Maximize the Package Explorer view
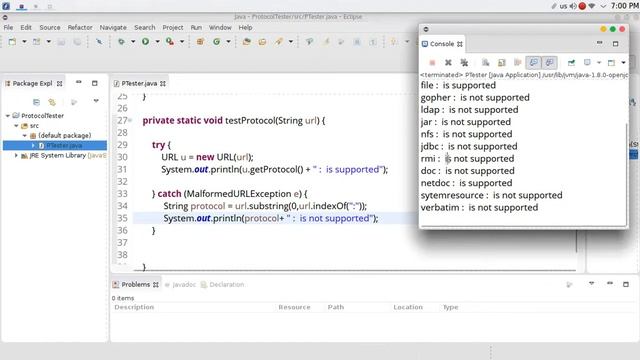 click(x=95, y=83)
